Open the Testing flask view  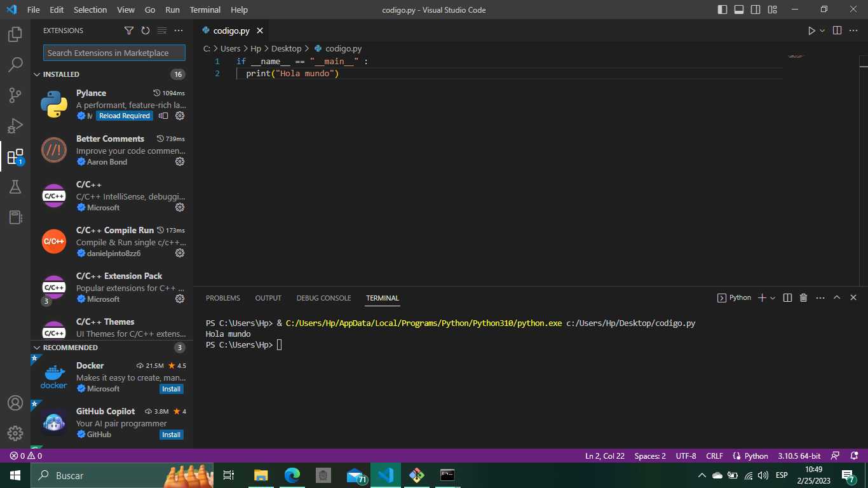tap(15, 187)
